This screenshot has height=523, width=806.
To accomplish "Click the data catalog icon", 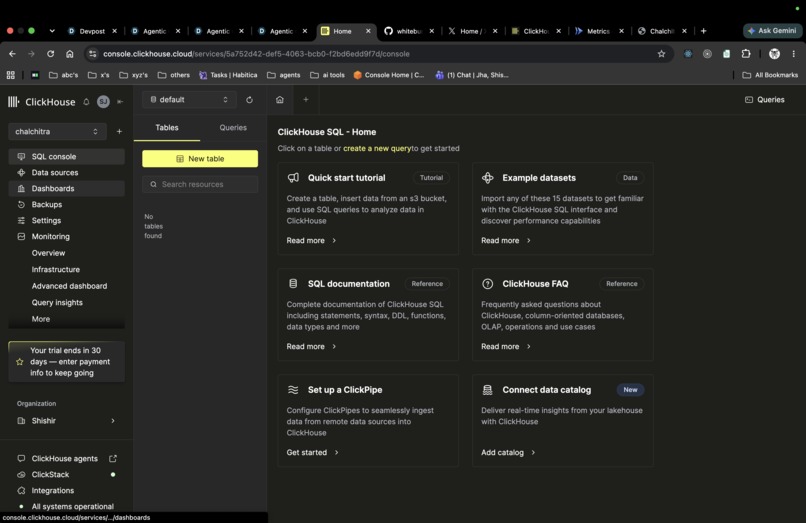I will point(487,390).
